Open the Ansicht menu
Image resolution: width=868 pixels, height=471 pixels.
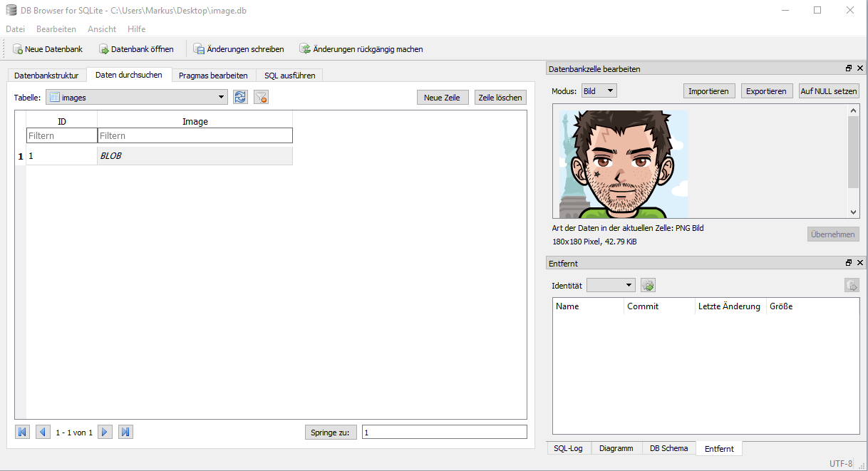(x=102, y=29)
